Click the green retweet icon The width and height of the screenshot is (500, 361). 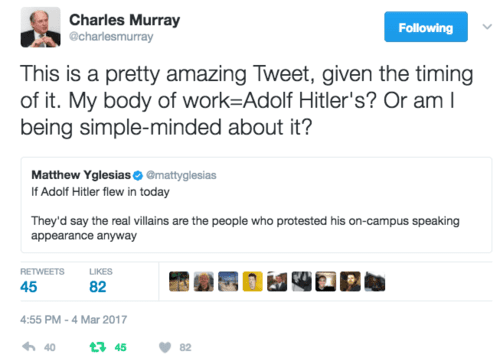point(98,347)
